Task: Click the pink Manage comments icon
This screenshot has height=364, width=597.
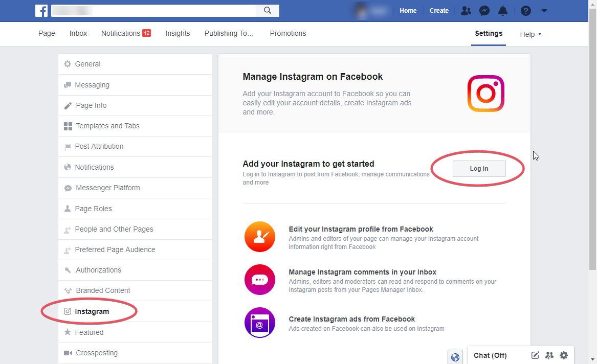Action: (x=260, y=280)
